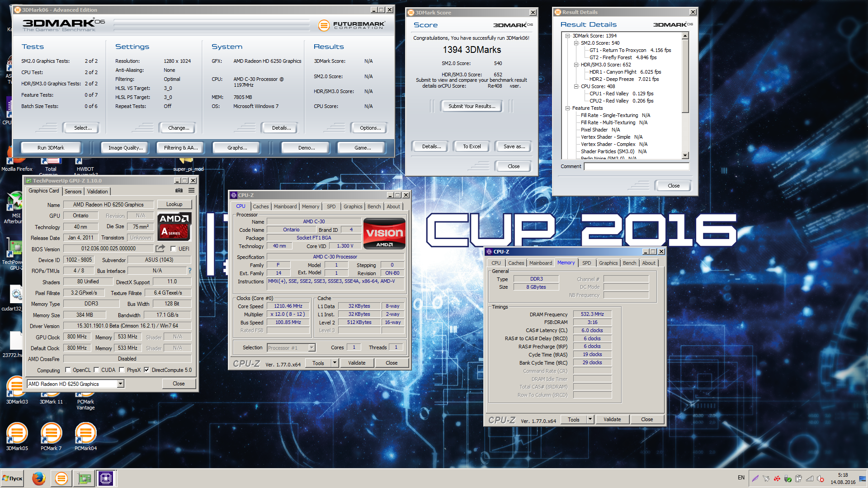
Task: Click Image Quality button in 3DMark06
Action: coord(126,148)
